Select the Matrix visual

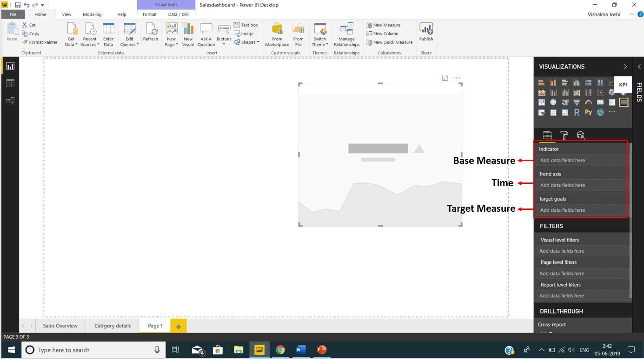point(565,112)
